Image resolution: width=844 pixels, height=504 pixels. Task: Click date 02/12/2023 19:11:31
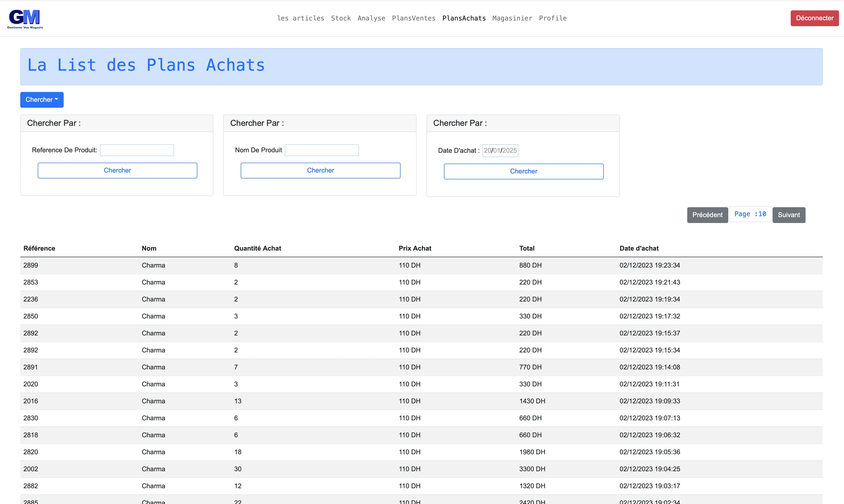[x=650, y=384]
